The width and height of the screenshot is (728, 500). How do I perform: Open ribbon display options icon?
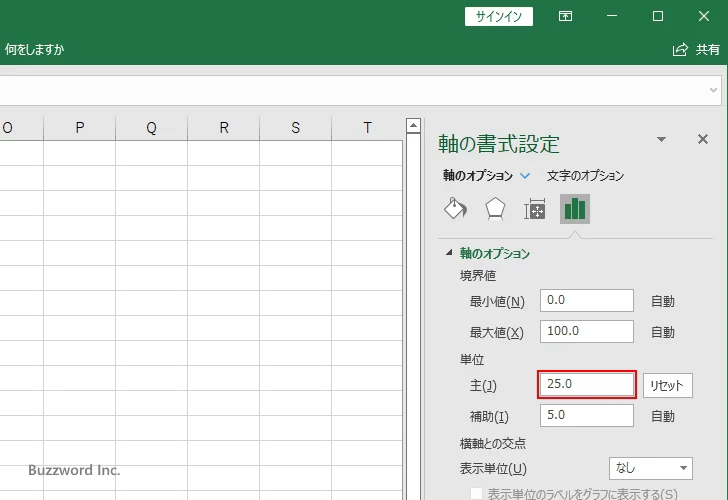coord(565,16)
